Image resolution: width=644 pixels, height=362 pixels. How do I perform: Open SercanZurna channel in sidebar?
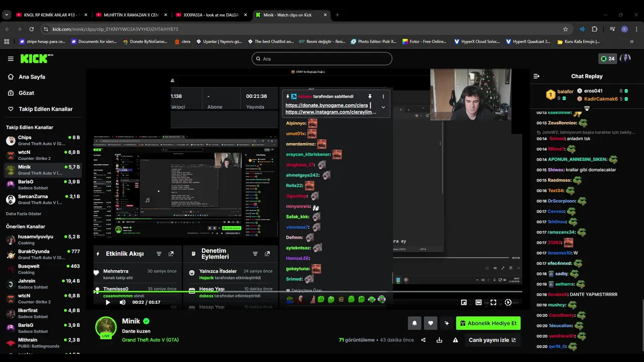pyautogui.click(x=43, y=200)
